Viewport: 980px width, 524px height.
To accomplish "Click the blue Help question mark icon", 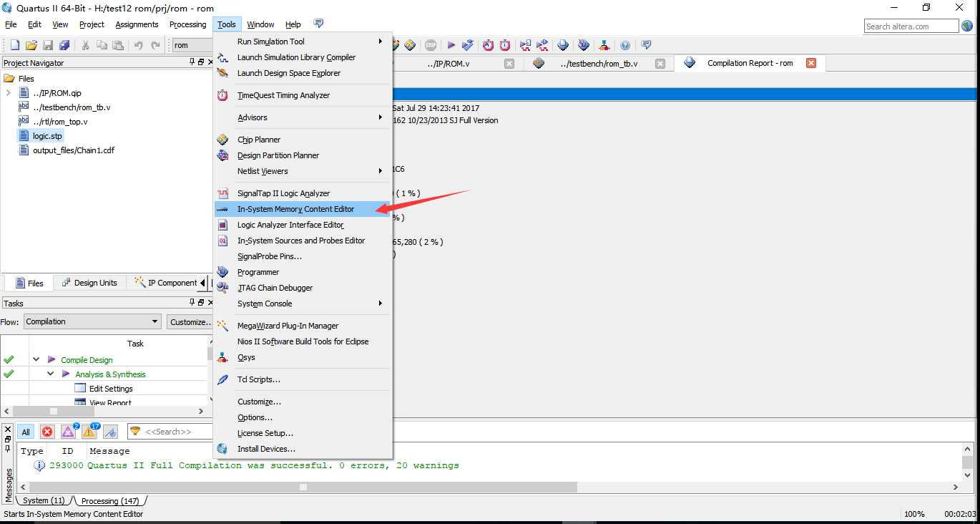I will tap(625, 45).
